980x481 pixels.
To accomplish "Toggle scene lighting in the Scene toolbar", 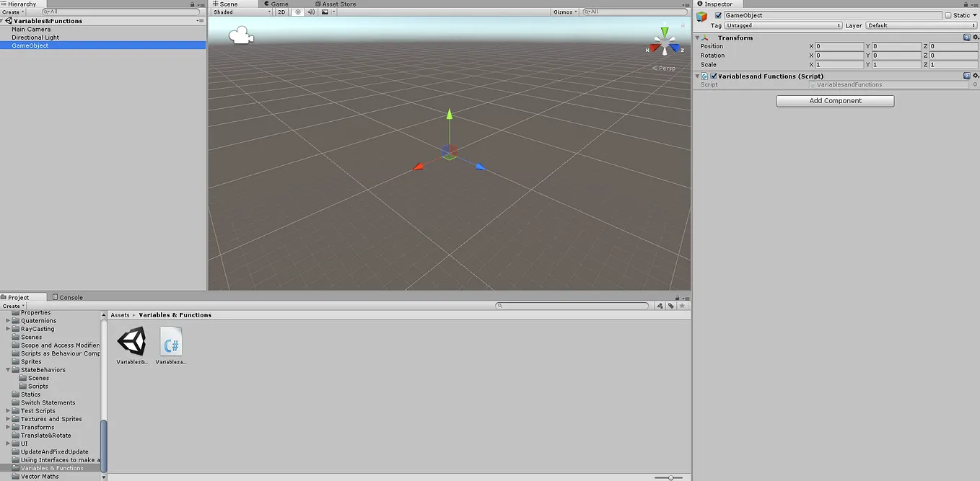I will click(297, 12).
